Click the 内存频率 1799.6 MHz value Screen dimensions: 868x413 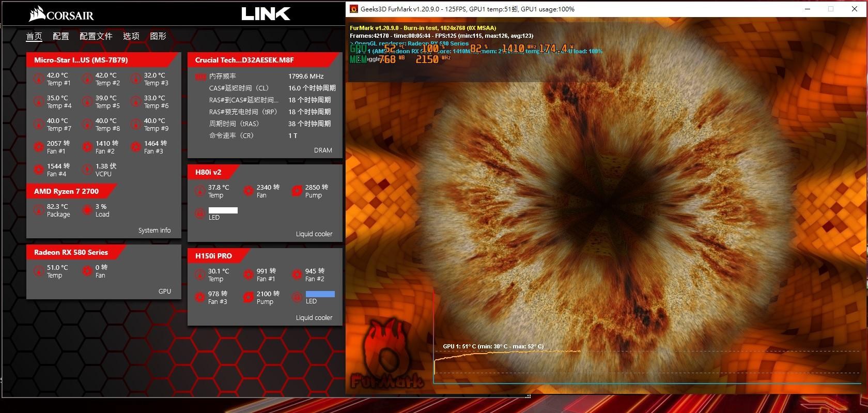point(306,76)
